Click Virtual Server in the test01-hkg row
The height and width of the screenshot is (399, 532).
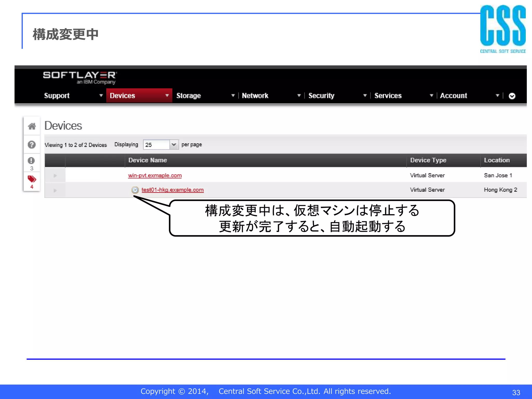[427, 190]
